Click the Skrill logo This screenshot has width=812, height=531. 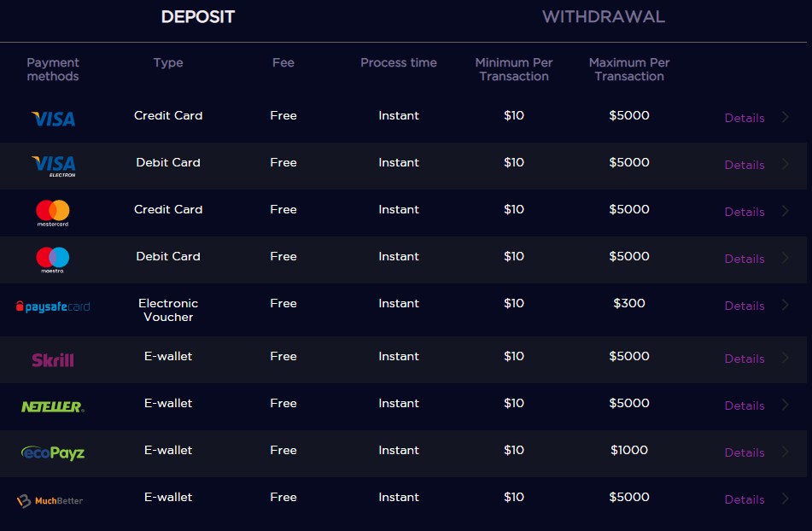click(53, 359)
